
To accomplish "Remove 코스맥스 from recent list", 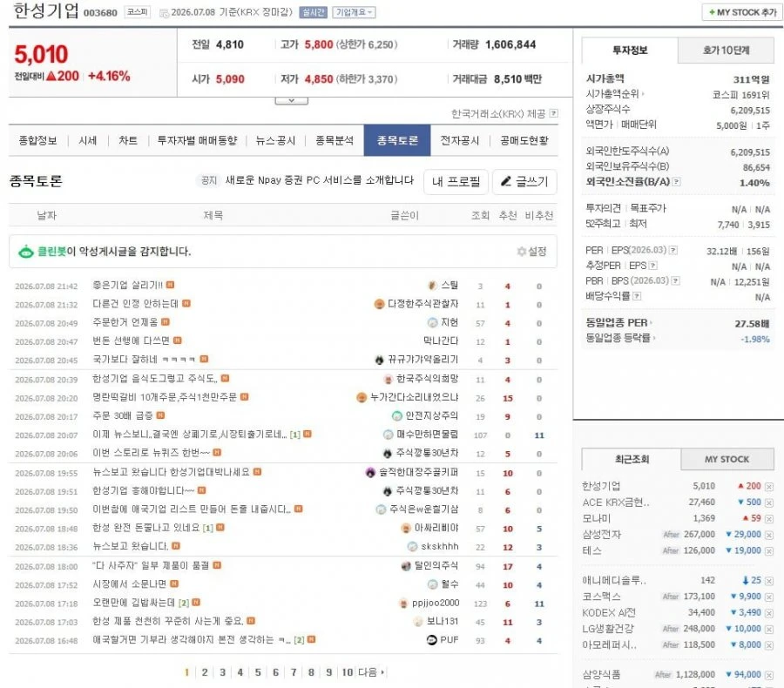I will coord(769,597).
